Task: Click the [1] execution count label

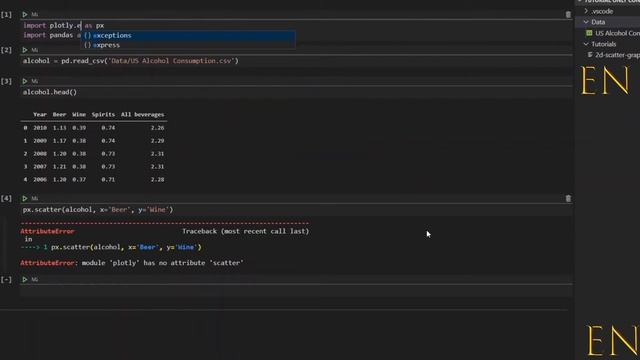Action: click(6, 15)
